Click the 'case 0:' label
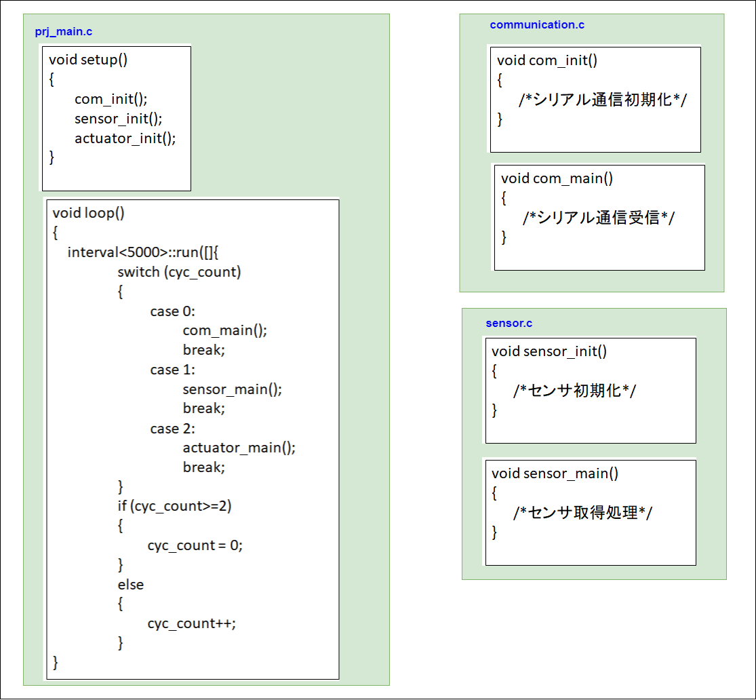This screenshot has height=700, width=756. coord(173,311)
